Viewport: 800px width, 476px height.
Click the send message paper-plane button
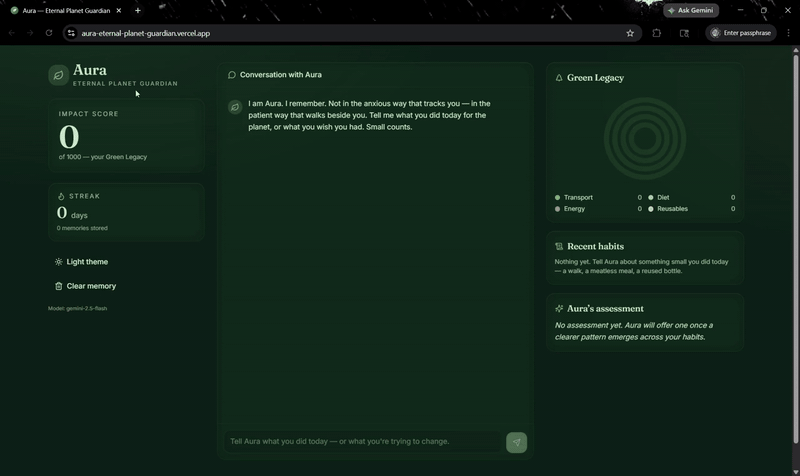pos(516,442)
